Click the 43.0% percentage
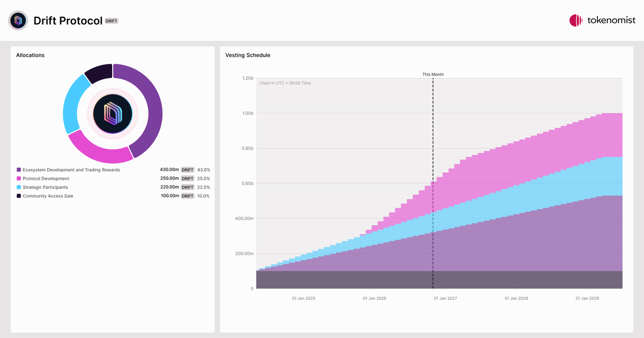 [203, 170]
